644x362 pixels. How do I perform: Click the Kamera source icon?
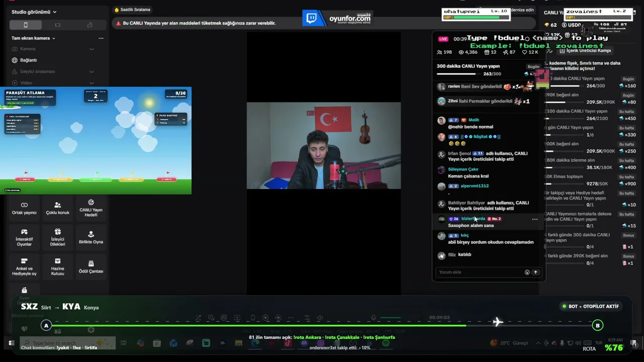coord(15,49)
